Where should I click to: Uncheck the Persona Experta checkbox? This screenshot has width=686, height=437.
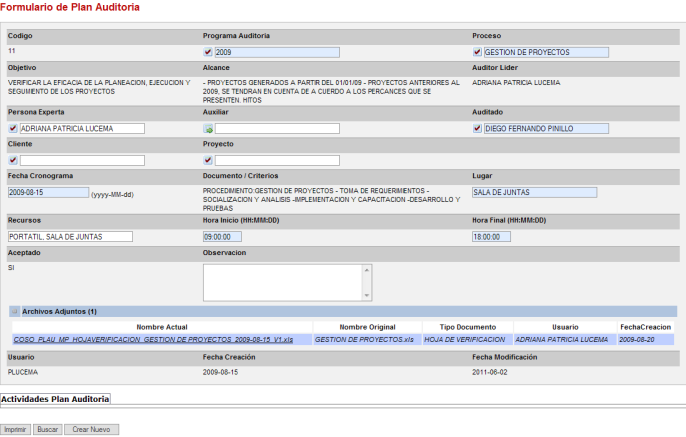coord(13,129)
